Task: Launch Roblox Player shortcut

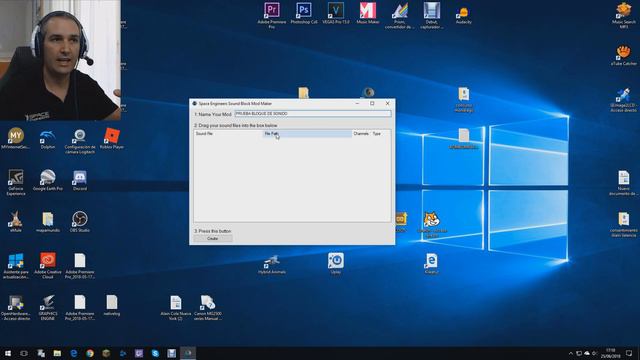Action: 112,139
